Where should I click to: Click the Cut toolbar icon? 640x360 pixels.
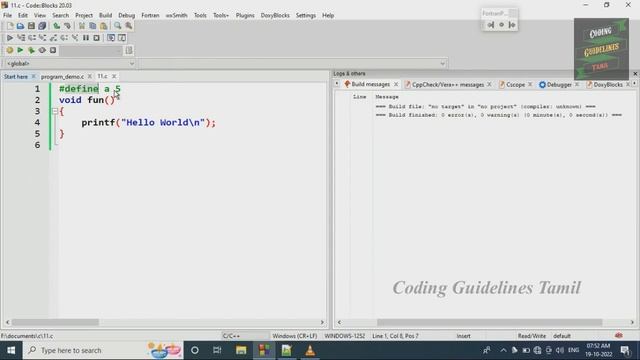coord(82,26)
